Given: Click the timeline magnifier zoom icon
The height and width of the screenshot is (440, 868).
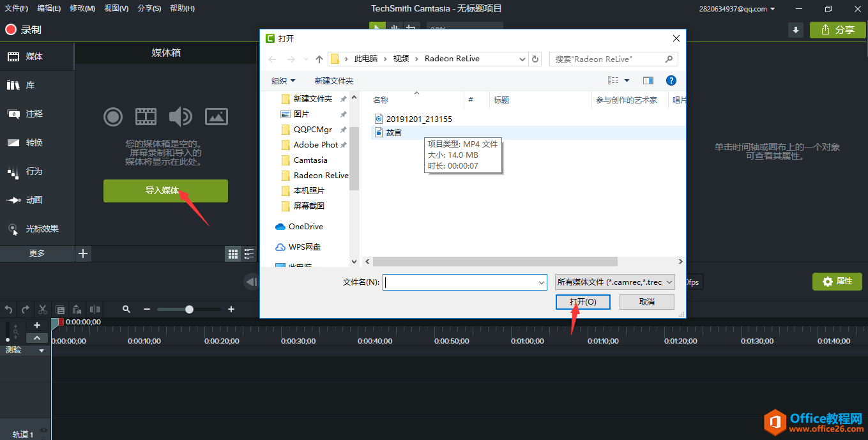Looking at the screenshot, I should click(126, 309).
